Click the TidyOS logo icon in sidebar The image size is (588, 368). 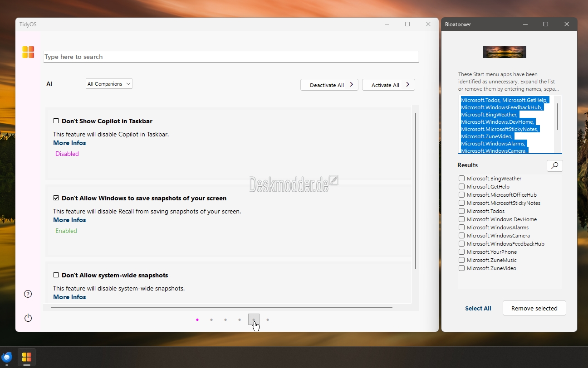[28, 52]
